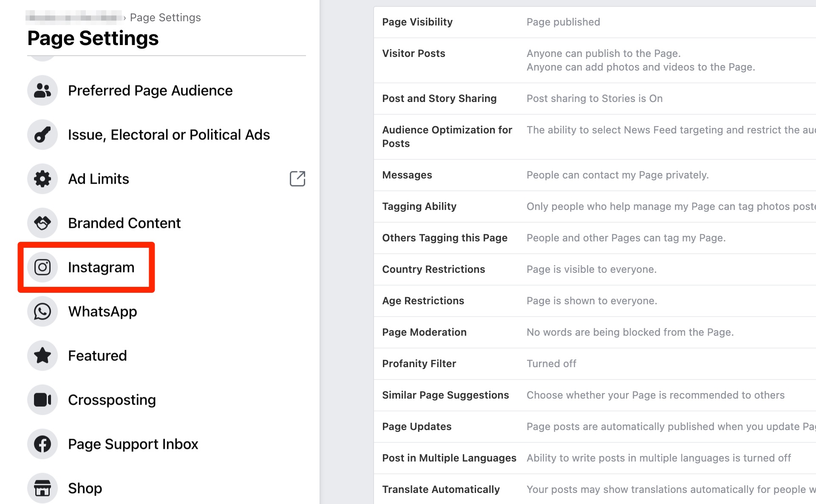This screenshot has width=816, height=504.
Task: Open the Instagram settings menu item
Action: tap(101, 267)
